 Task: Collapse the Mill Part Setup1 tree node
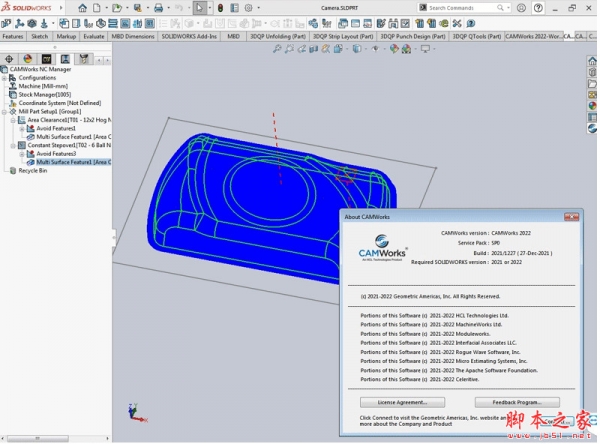pyautogui.click(x=5, y=112)
